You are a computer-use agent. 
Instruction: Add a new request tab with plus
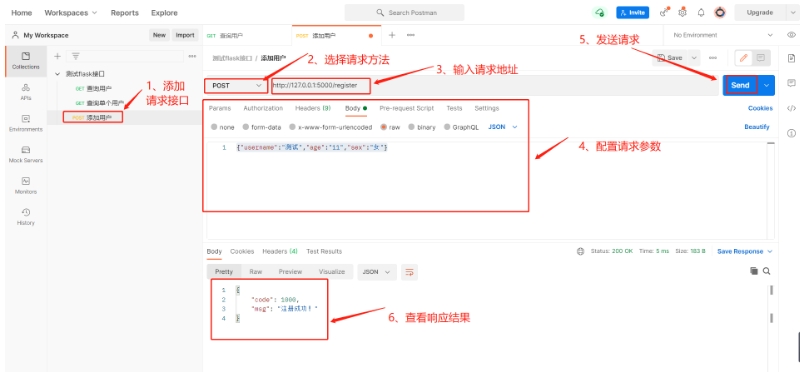(392, 35)
